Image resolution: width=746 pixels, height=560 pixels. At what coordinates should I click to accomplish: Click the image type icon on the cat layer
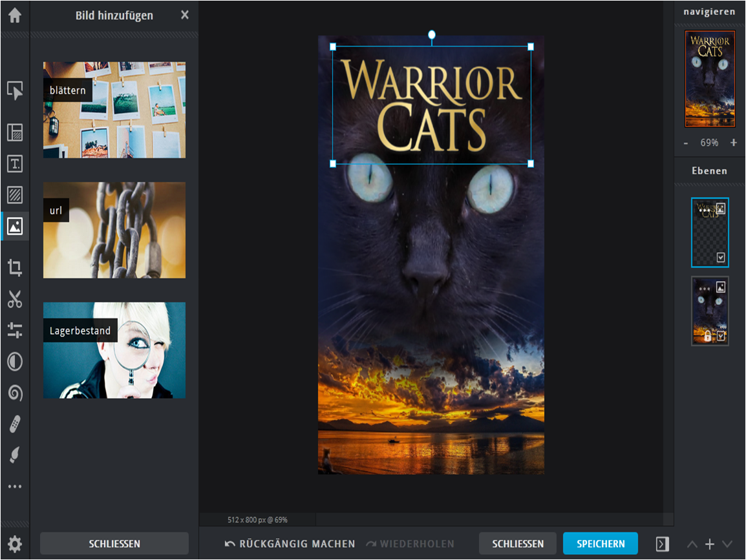point(721,287)
